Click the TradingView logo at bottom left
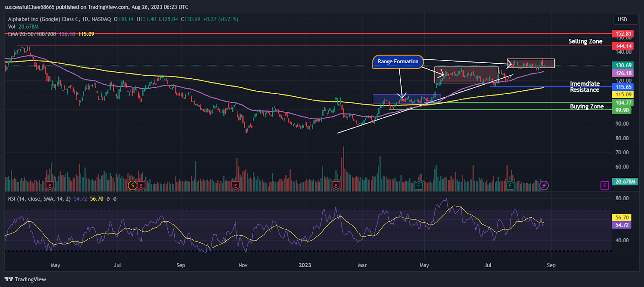 [25, 279]
